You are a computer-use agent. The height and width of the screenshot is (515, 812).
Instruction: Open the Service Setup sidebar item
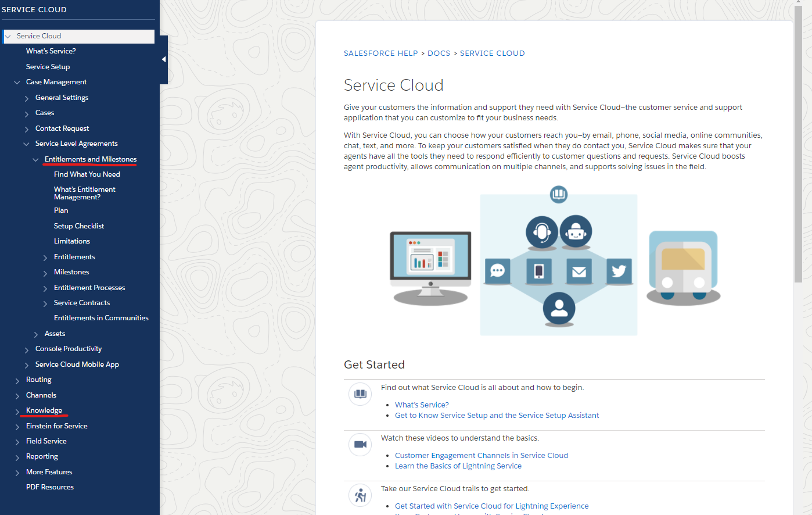click(x=48, y=67)
